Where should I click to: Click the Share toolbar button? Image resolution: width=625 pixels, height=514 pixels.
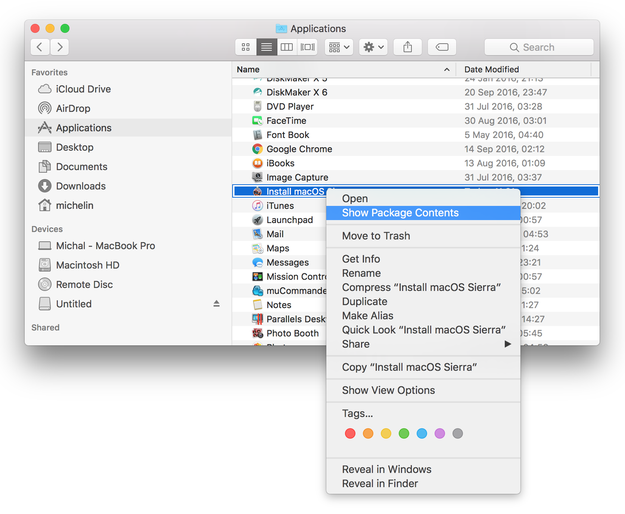(x=407, y=47)
